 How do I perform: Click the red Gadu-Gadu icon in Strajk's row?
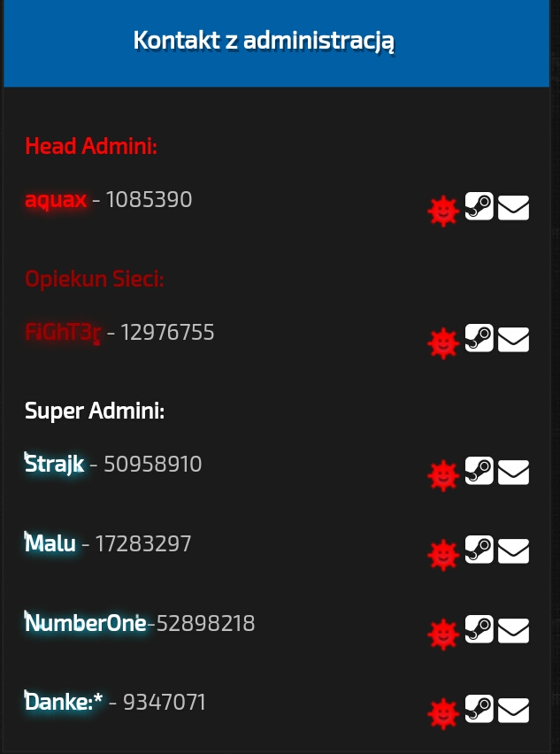442,475
